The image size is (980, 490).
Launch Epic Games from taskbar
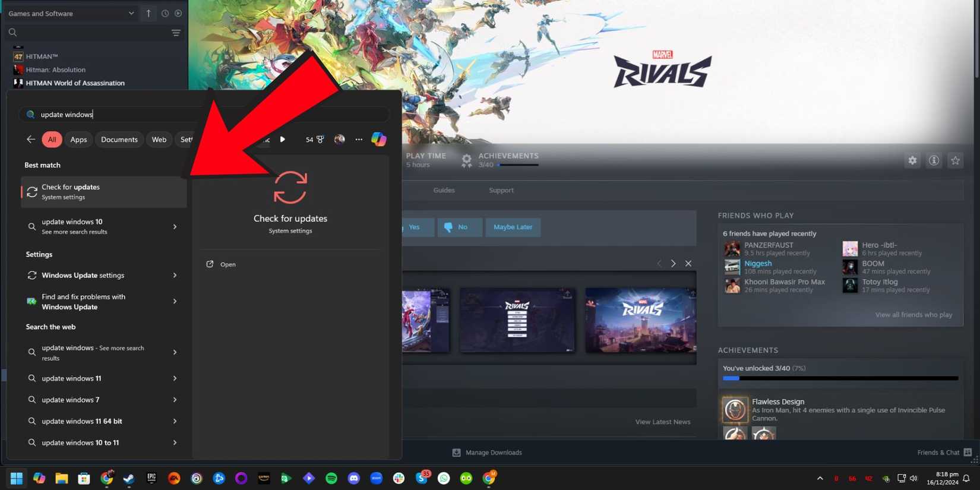[x=151, y=478]
